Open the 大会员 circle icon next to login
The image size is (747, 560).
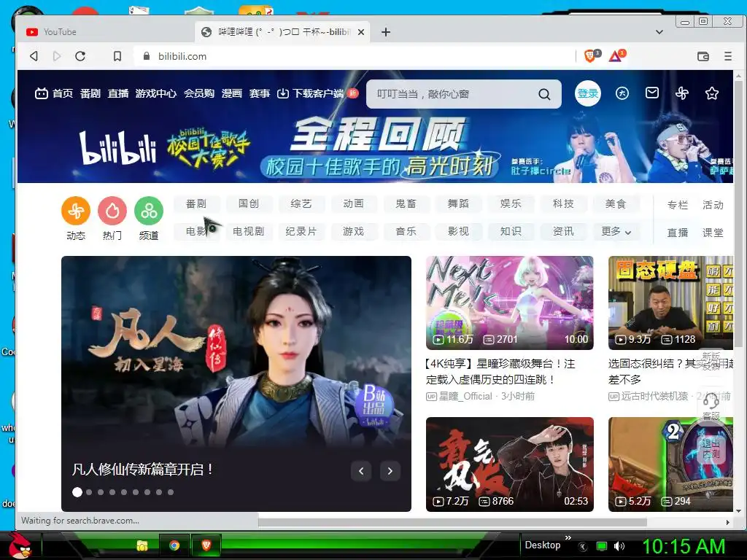pos(622,93)
